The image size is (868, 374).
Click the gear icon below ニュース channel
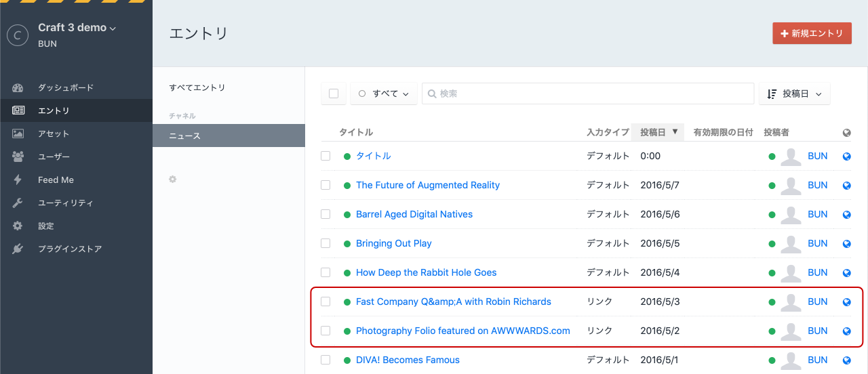click(x=173, y=180)
